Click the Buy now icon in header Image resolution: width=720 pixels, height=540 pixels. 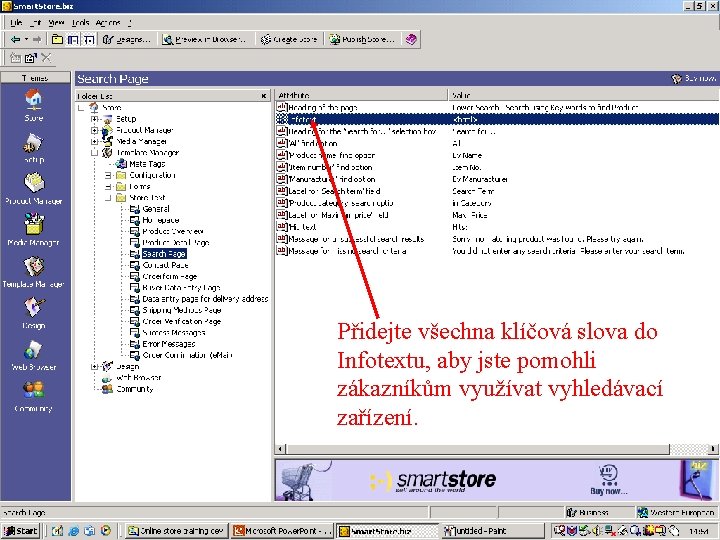click(x=694, y=79)
